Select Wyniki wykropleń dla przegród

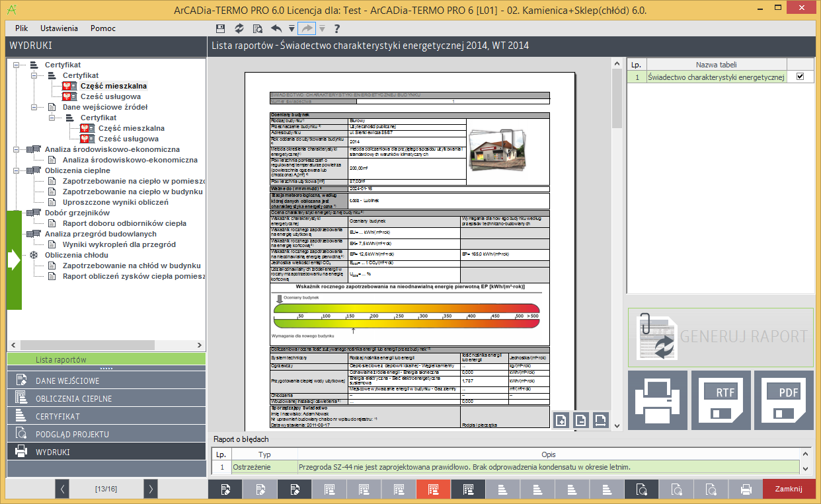click(x=119, y=244)
